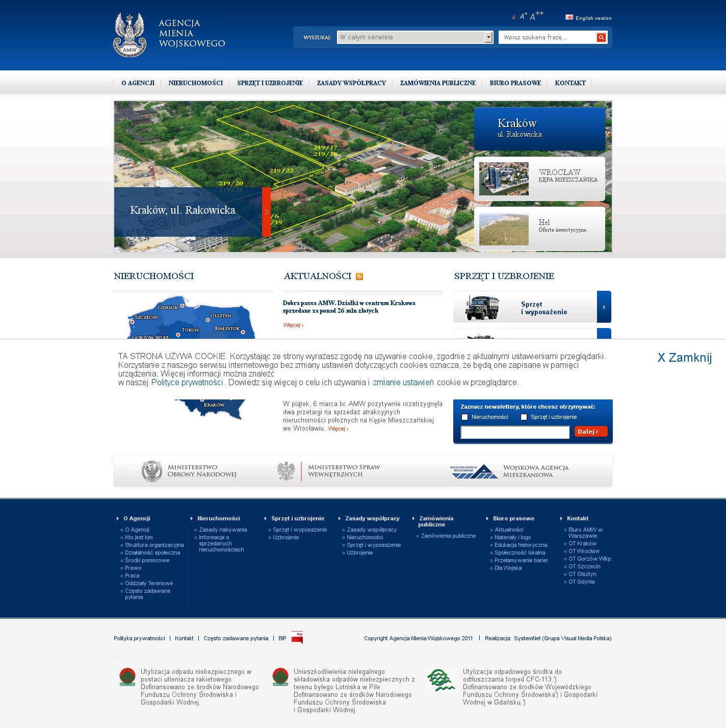Viewport: 726px width, 728px height.
Task: Expand the Zamówienia publiczne footer heading
Action: click(436, 521)
